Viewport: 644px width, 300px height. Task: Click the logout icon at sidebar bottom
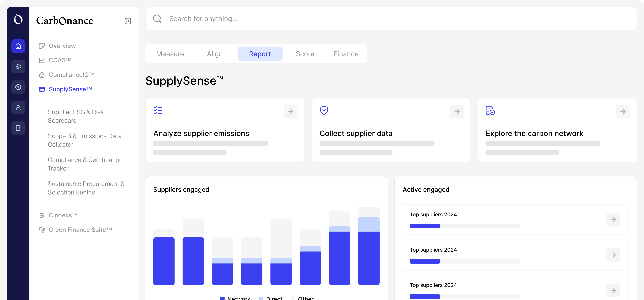pyautogui.click(x=18, y=128)
